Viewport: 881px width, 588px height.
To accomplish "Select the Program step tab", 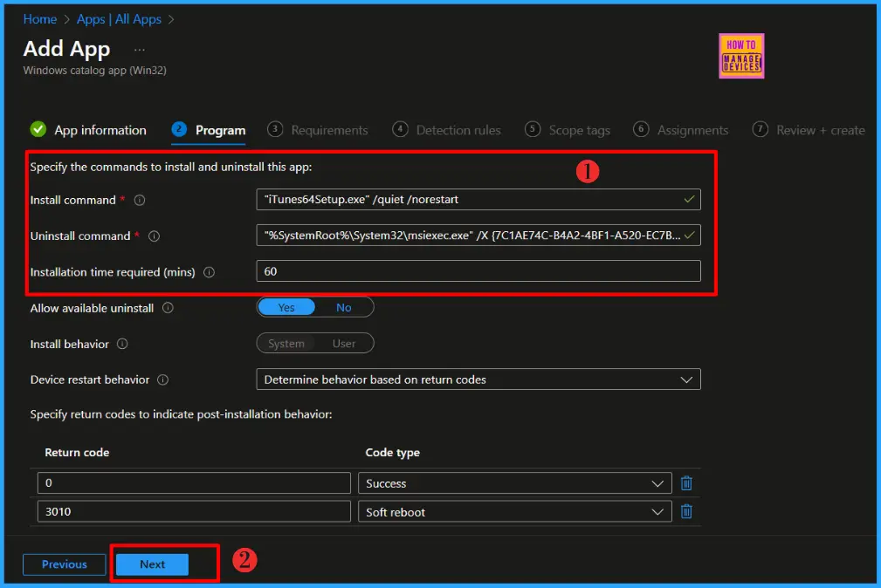I will (x=209, y=130).
